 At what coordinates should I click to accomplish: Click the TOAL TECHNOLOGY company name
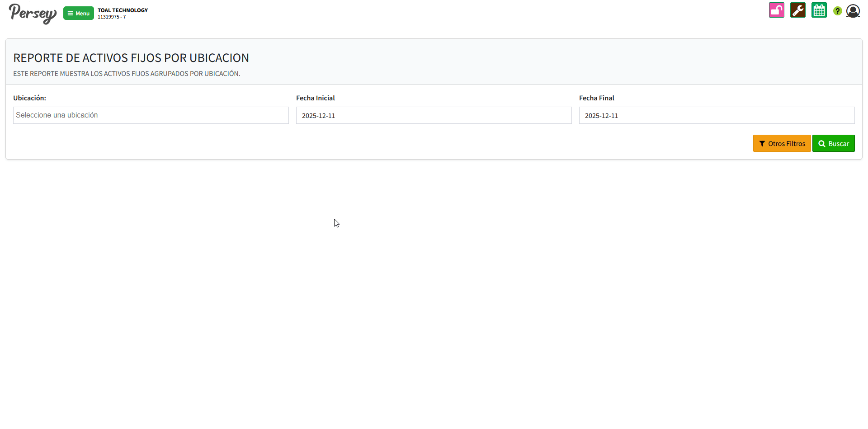(123, 10)
